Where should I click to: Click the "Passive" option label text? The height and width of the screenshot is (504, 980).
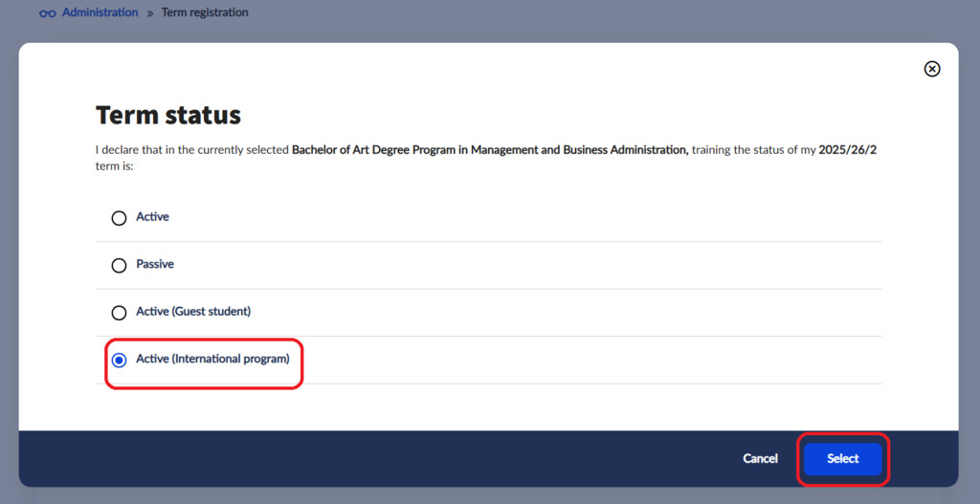[155, 264]
